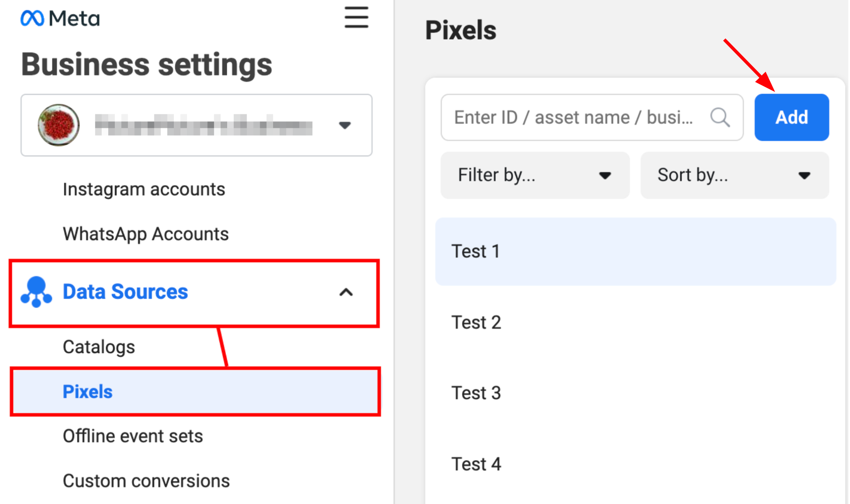Click the blue Add button

tap(791, 118)
